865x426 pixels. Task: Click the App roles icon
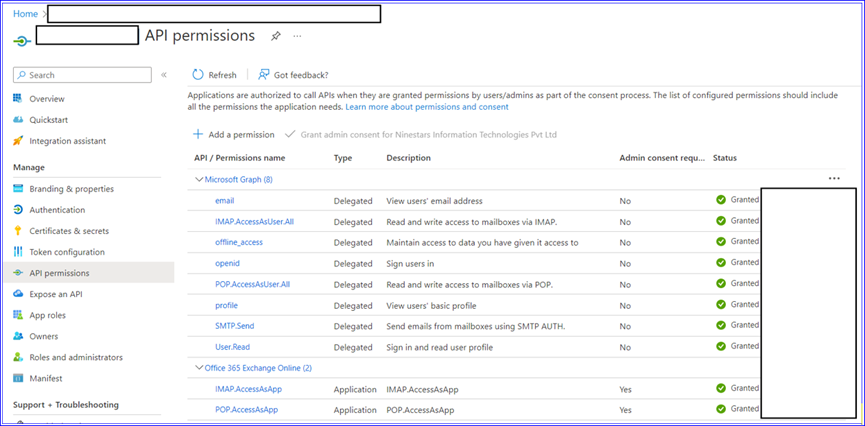coord(19,315)
